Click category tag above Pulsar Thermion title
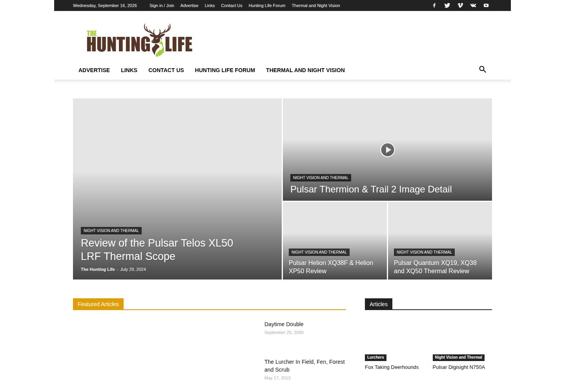The height and width of the screenshot is (392, 565). click(321, 178)
